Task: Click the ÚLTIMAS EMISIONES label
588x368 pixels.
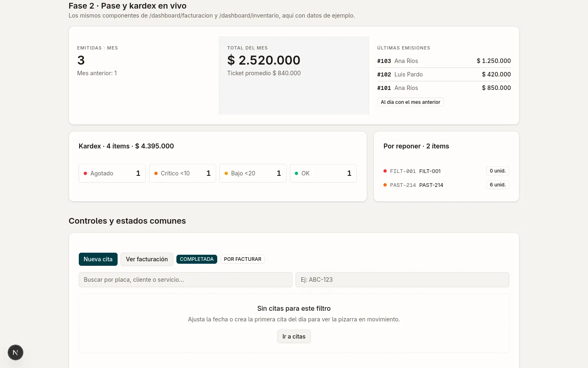Action: [x=404, y=48]
